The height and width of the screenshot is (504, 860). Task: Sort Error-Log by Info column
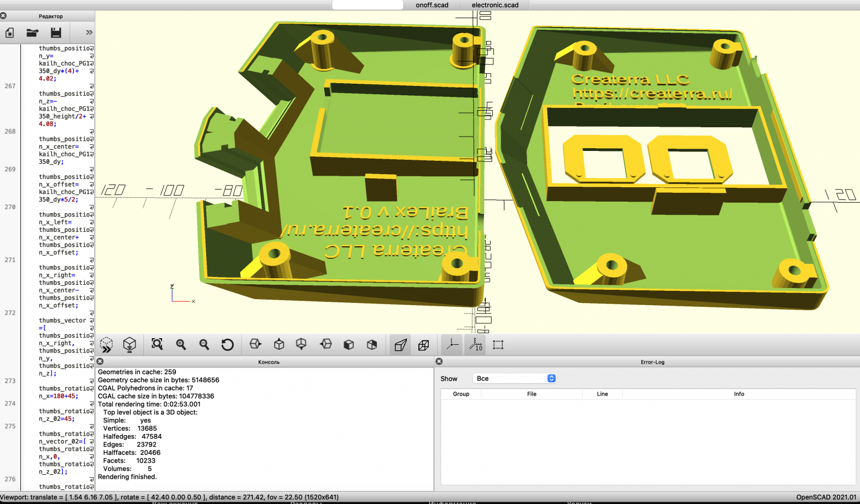739,394
